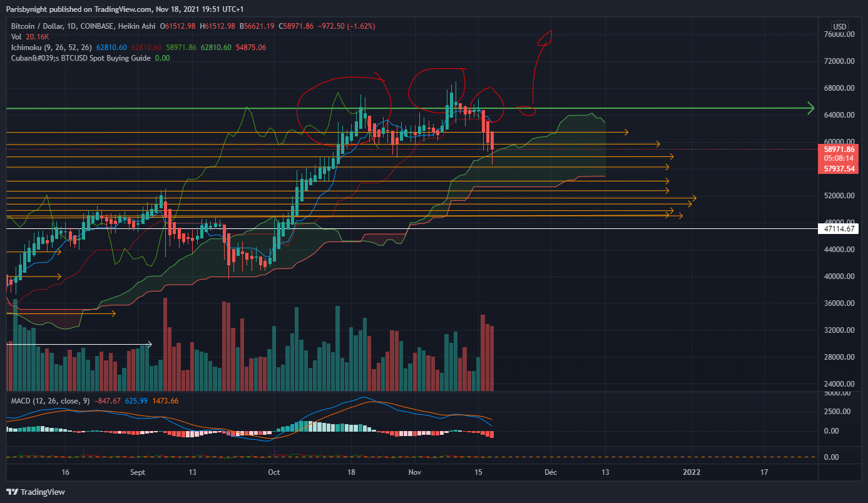Click the 2022 label on time axis
Screen dimensions: 868x503
coord(692,472)
